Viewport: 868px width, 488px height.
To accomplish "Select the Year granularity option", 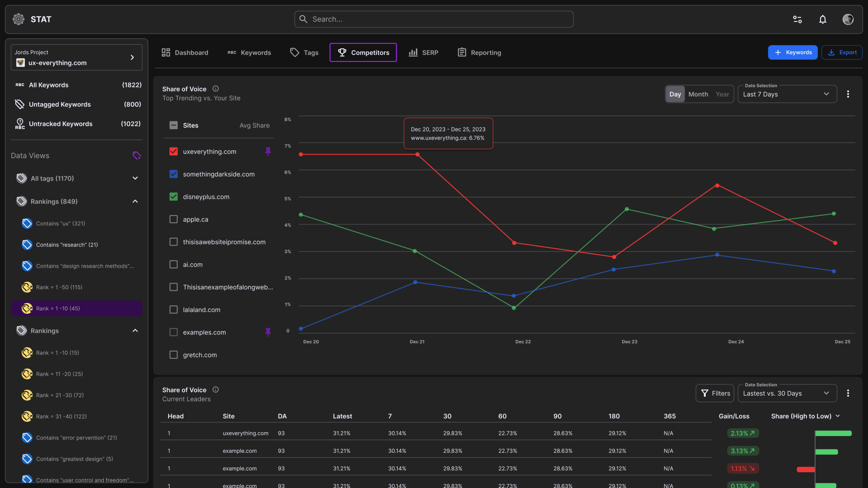I will (x=722, y=94).
